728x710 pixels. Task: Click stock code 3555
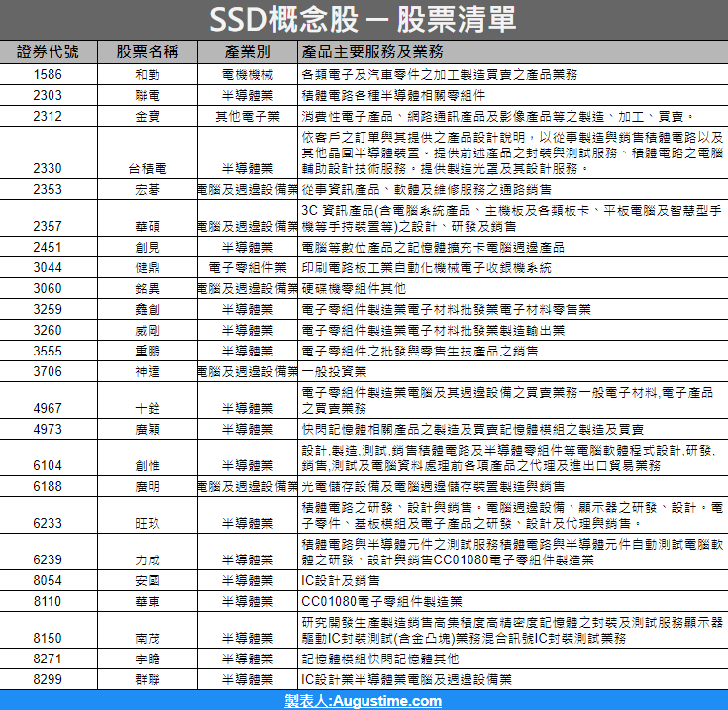coord(48,351)
